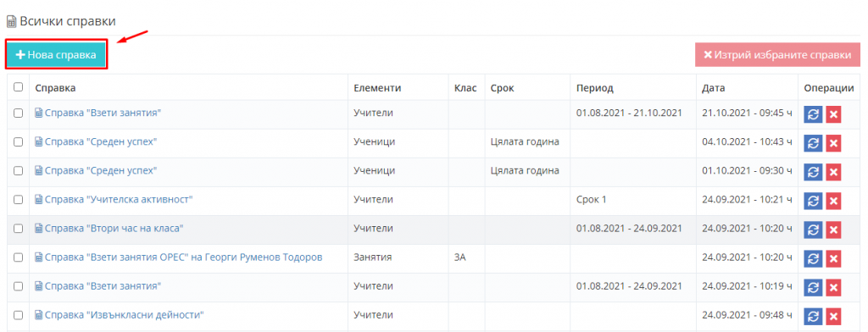
Task: Refresh the 01.10.2021 "Среден успех" report
Action: [813, 172]
